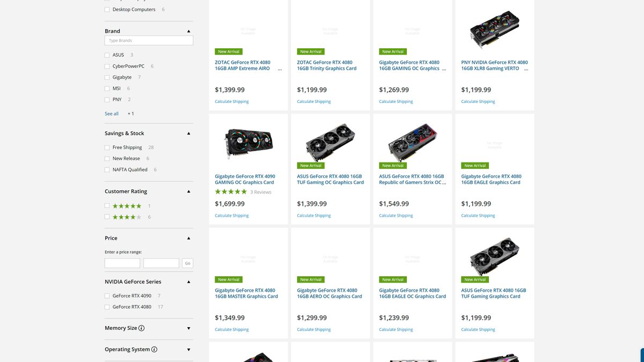This screenshot has width=644, height=362.
Task: Calculate Shipping for the $1,239.99 EAGLE OC
Action: 396,330
